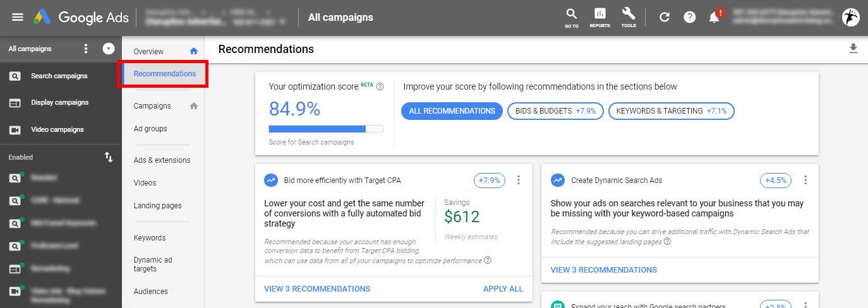Click the optimization score progress bar

(326, 129)
